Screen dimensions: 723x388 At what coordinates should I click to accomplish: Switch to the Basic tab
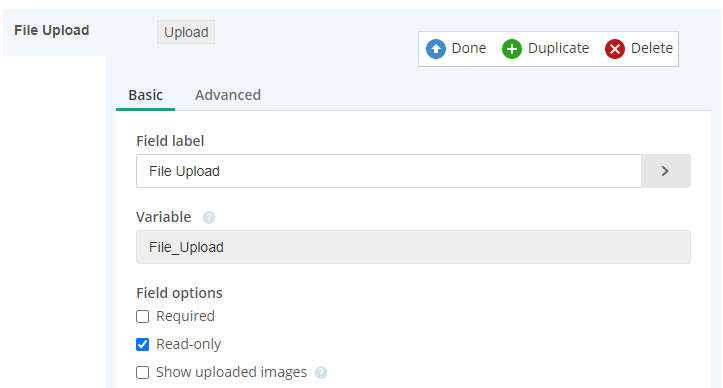(145, 95)
